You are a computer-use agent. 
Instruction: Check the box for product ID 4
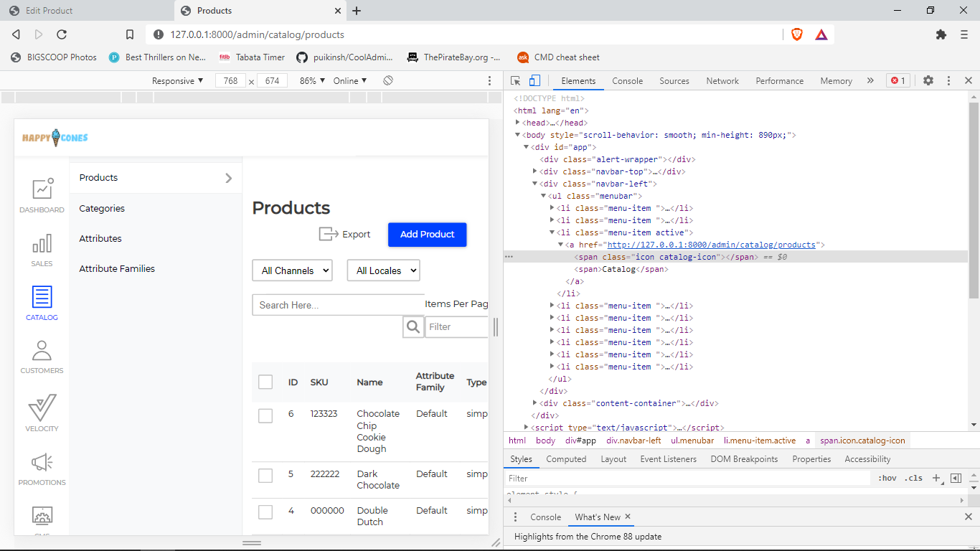point(265,512)
